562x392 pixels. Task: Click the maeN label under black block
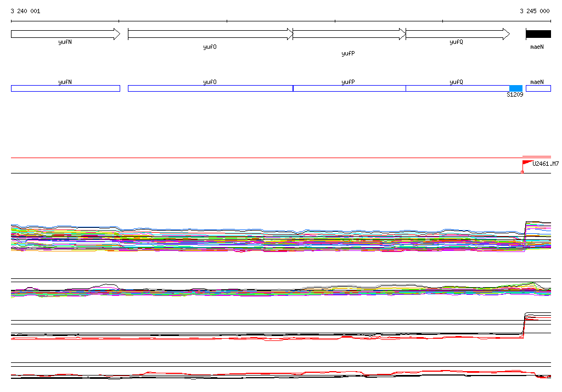pos(537,47)
